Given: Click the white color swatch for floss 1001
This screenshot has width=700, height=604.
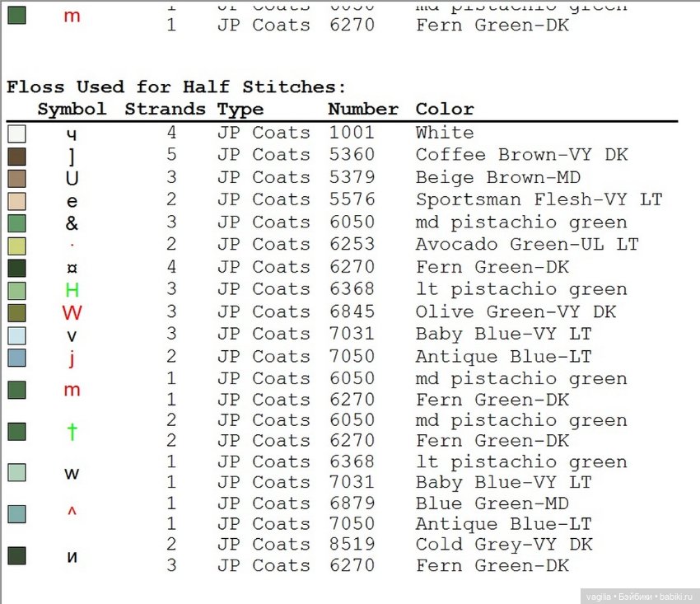Looking at the screenshot, I should coord(16,133).
